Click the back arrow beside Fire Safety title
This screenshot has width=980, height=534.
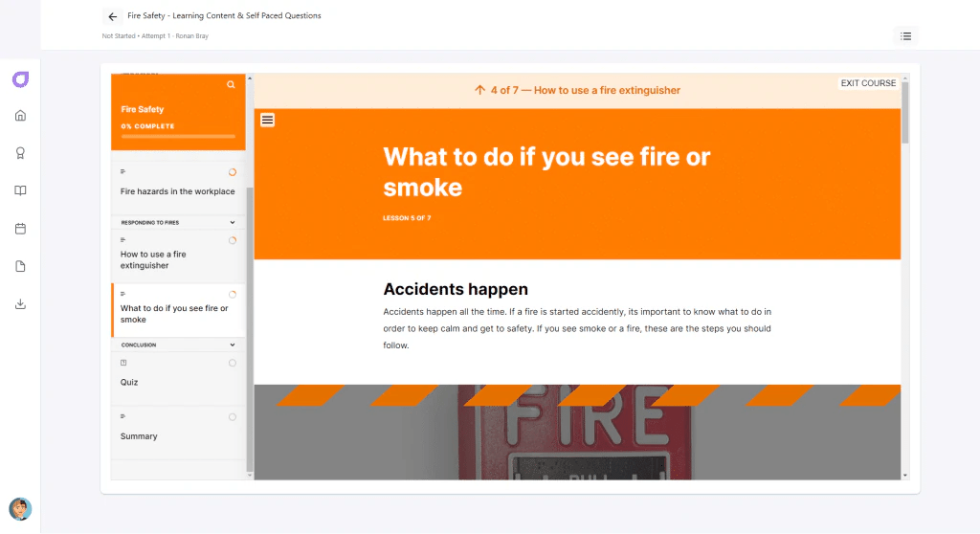113,16
